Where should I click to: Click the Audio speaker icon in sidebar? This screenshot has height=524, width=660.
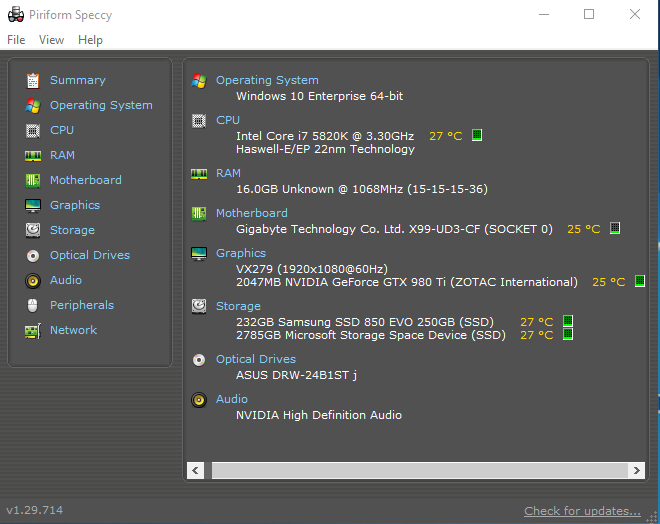pos(32,280)
